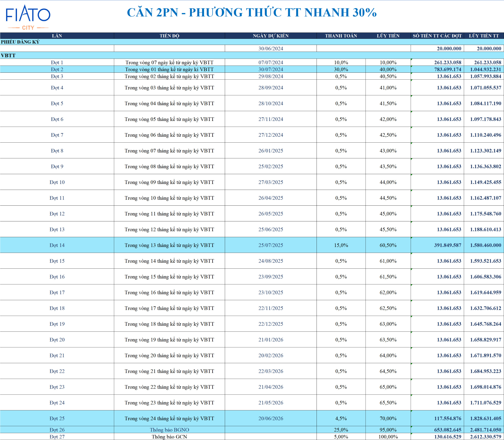Click the date '21/01/2026'
Viewport: 504px width, 440px height.
tap(271, 340)
